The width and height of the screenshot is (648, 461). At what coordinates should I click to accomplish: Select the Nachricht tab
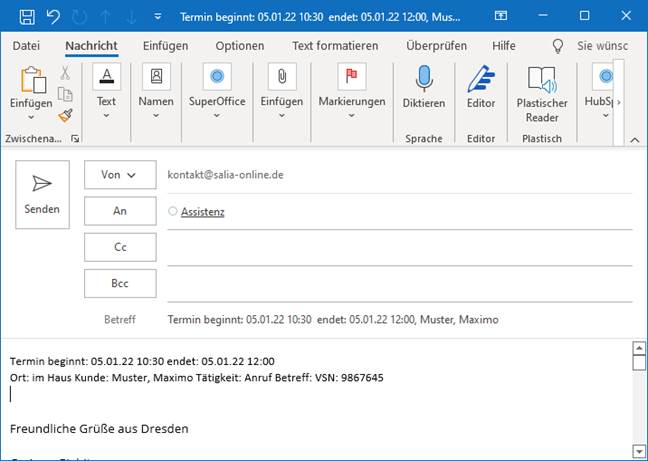point(91,45)
